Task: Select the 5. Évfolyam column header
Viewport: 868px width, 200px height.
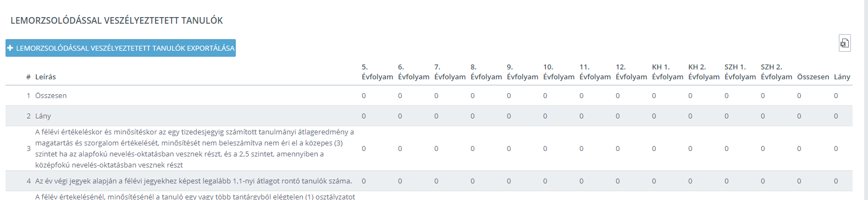Action: (377, 72)
